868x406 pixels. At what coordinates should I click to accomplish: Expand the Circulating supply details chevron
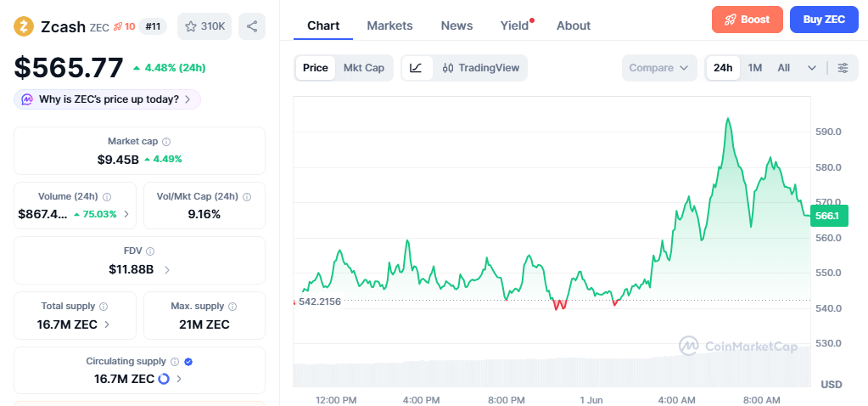[179, 380]
